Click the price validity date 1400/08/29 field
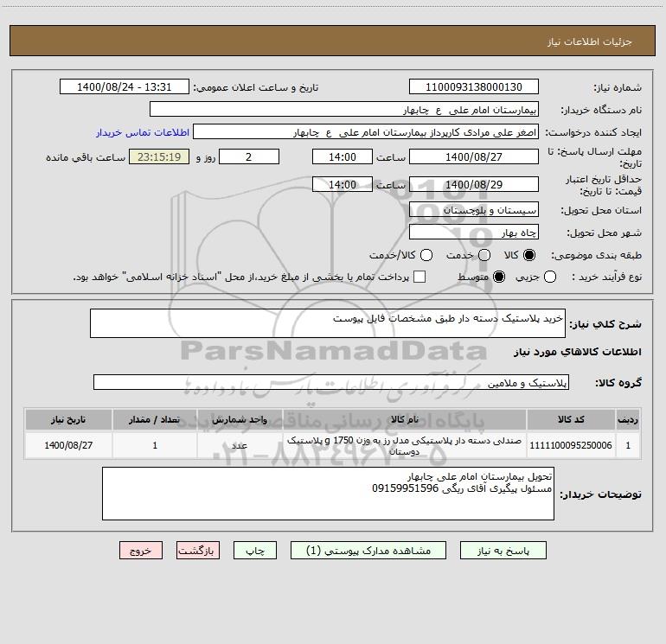This screenshot has width=666, height=644. click(474, 184)
